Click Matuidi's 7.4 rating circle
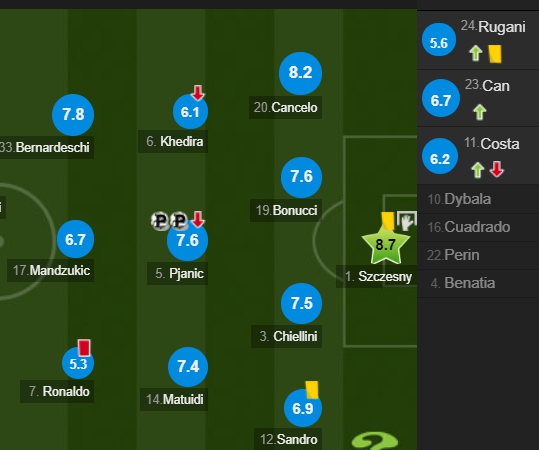The image size is (539, 450). 188,367
